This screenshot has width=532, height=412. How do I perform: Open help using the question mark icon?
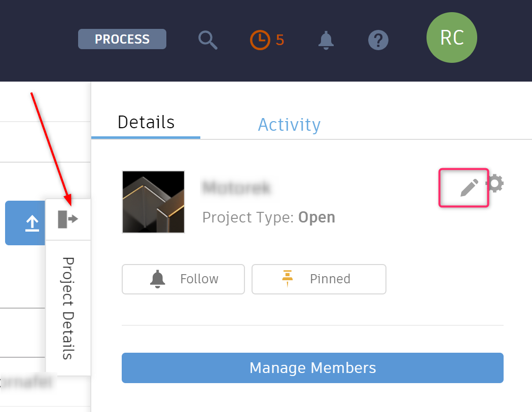click(x=378, y=40)
